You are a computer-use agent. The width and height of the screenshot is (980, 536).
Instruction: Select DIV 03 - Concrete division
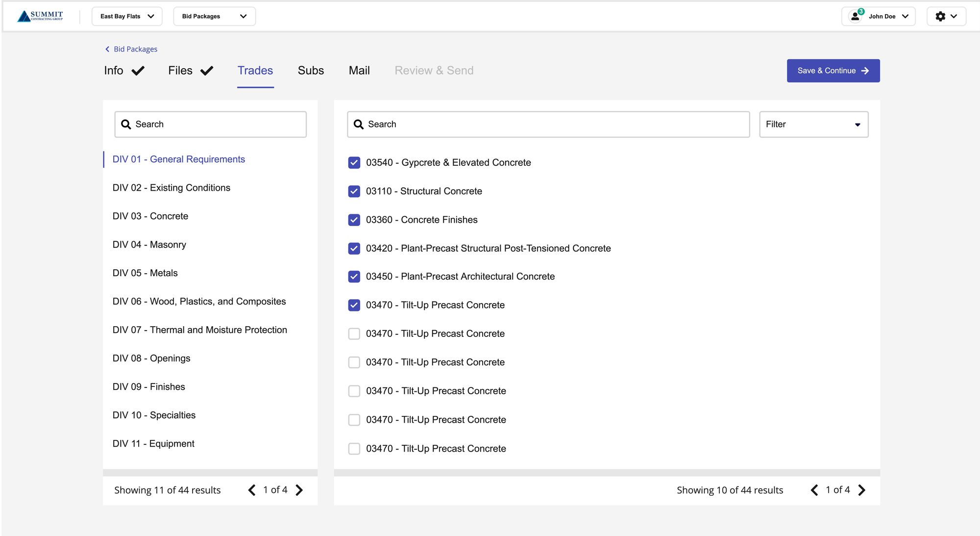(150, 216)
